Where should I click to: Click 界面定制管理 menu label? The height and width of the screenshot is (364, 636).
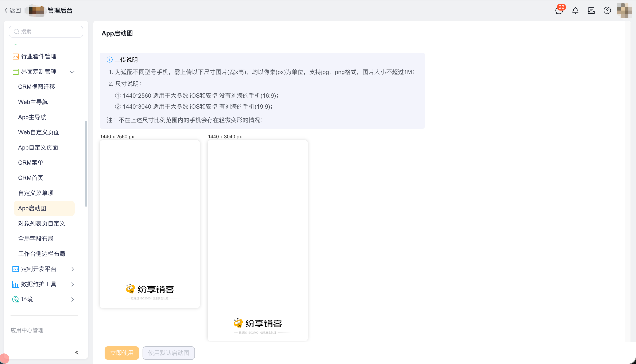pyautogui.click(x=39, y=72)
